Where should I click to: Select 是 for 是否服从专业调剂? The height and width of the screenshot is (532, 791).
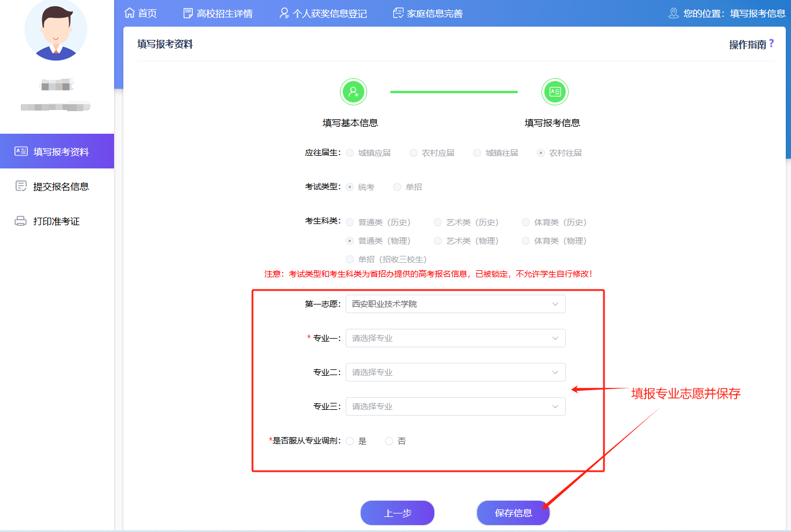(x=350, y=441)
